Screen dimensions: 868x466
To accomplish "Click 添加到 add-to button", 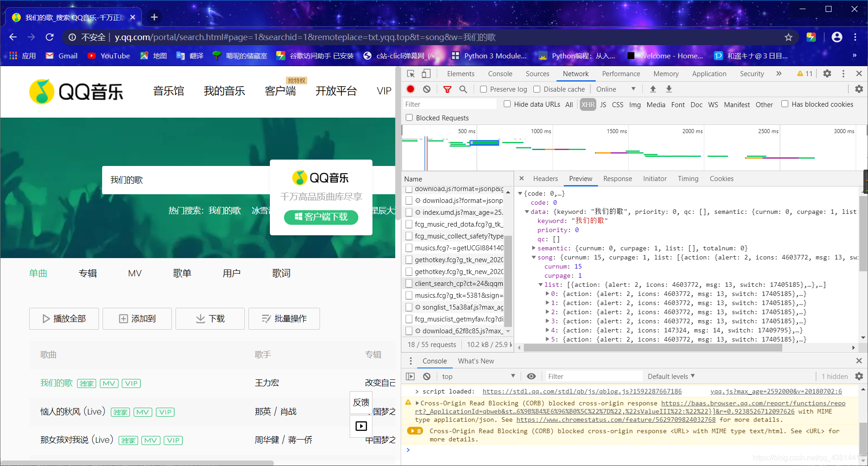I will click(137, 319).
